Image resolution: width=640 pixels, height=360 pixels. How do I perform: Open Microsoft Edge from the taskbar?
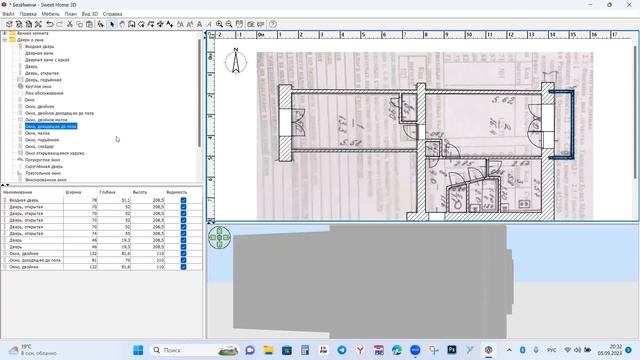pos(397,350)
